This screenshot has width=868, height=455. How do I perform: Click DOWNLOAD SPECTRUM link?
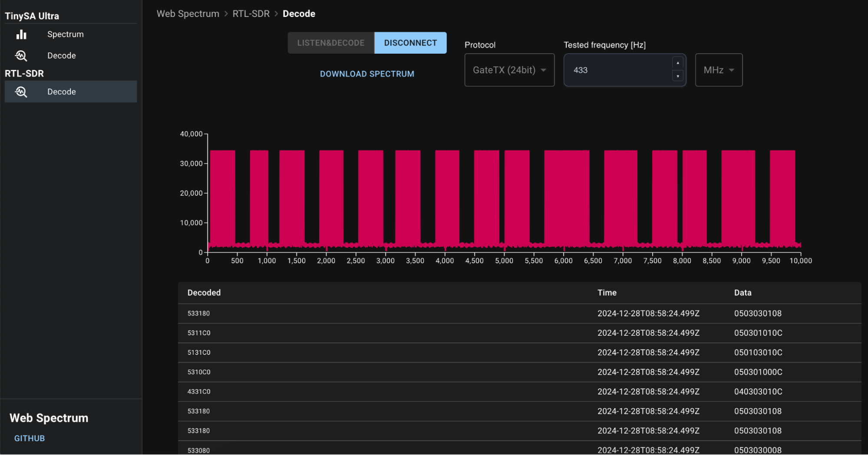tap(367, 74)
